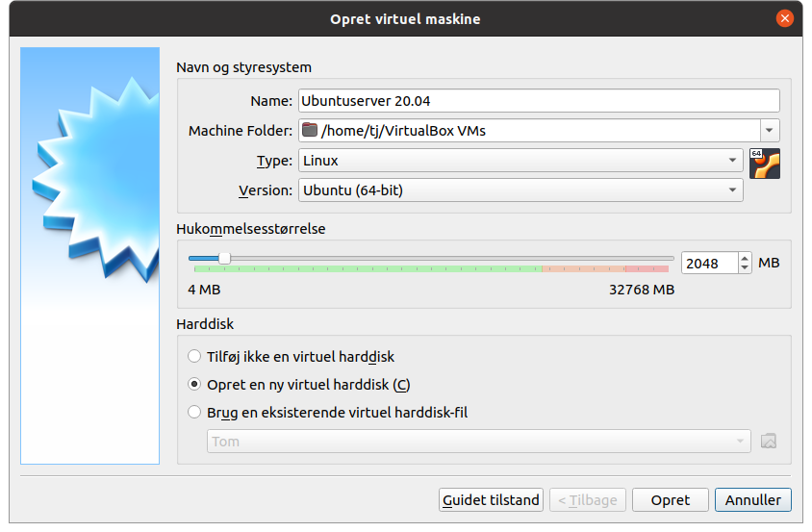This screenshot has width=812, height=532.
Task: Click the VirtualBox starburst wizard image
Action: point(90,256)
